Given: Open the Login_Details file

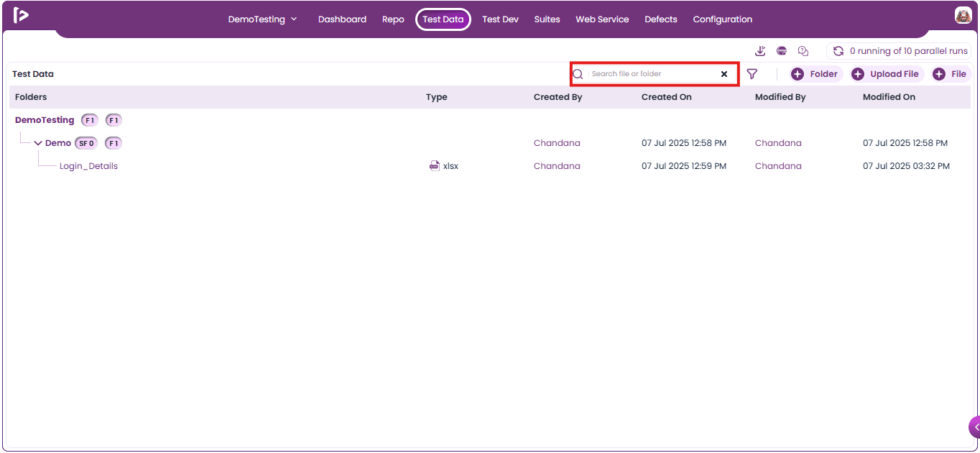Looking at the screenshot, I should point(88,166).
